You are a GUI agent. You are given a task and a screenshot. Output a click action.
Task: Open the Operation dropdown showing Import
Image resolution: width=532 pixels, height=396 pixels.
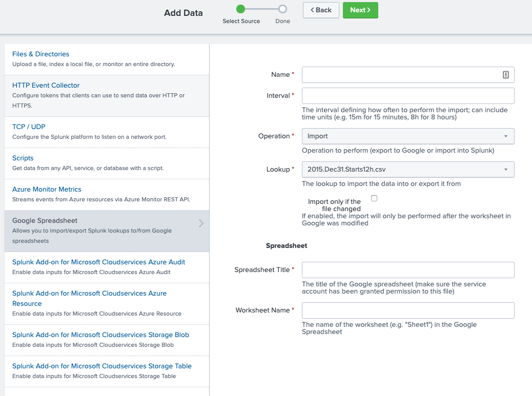(x=408, y=136)
